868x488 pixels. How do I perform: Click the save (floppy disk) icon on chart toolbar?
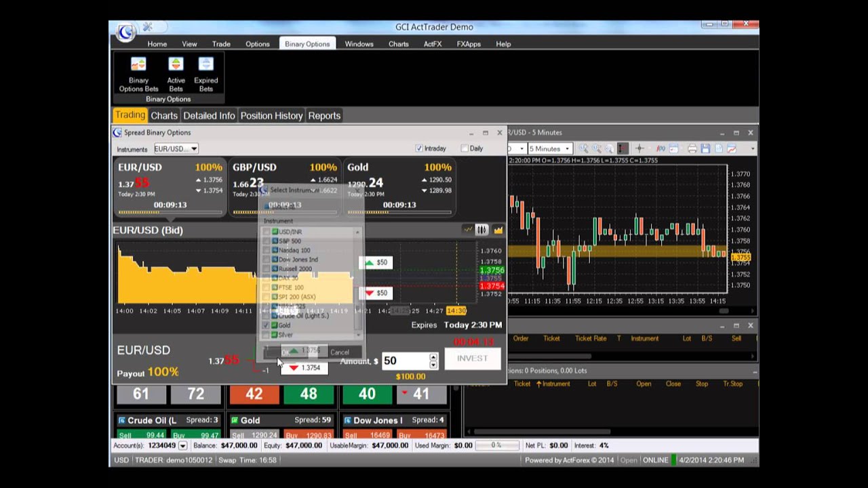(x=705, y=148)
